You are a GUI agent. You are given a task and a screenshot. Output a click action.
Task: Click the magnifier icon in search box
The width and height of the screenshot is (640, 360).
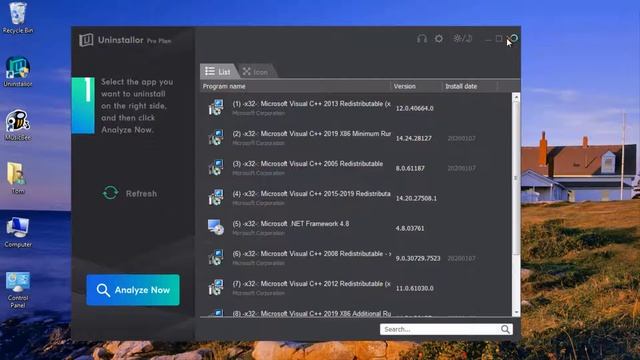click(x=505, y=329)
